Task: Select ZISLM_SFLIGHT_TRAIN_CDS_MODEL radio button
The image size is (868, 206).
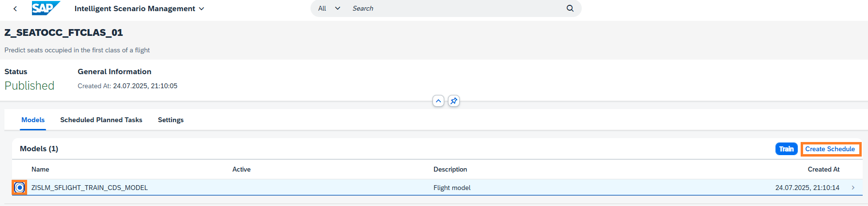Action: tap(19, 188)
